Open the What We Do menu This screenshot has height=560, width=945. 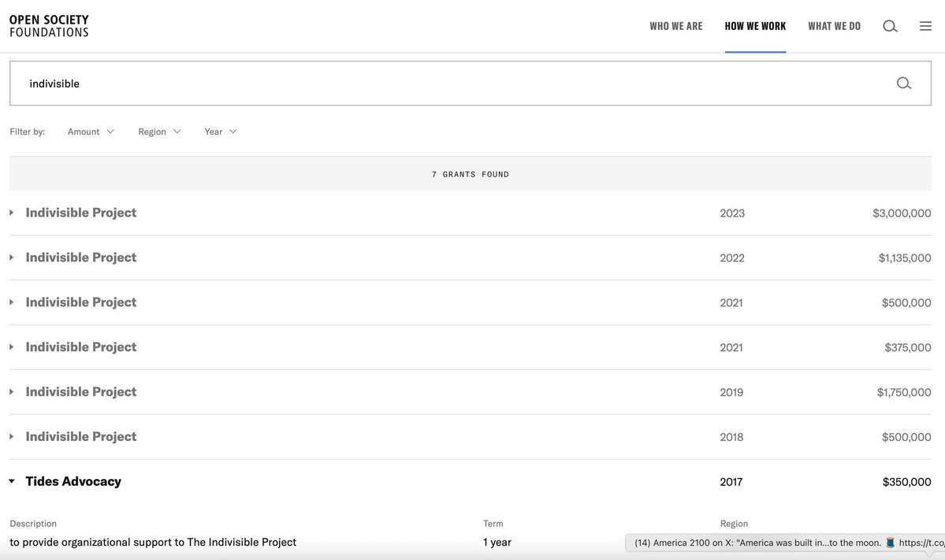pos(834,26)
